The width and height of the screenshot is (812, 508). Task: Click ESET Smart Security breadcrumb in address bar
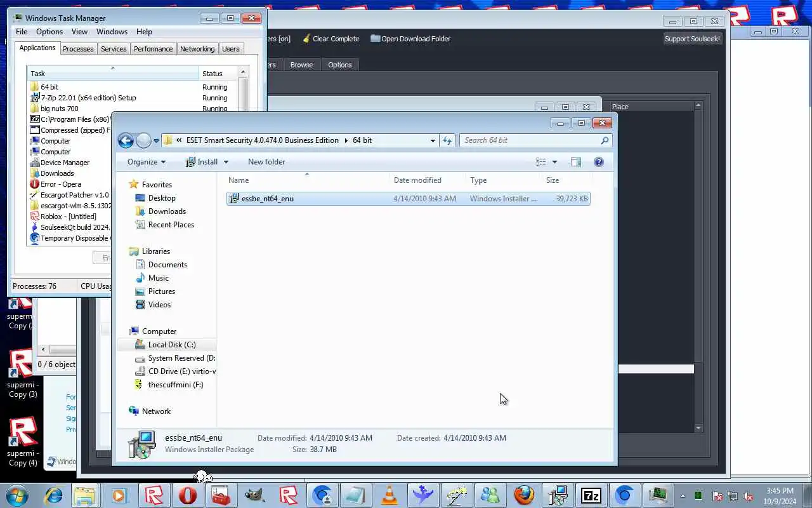pyautogui.click(x=263, y=140)
